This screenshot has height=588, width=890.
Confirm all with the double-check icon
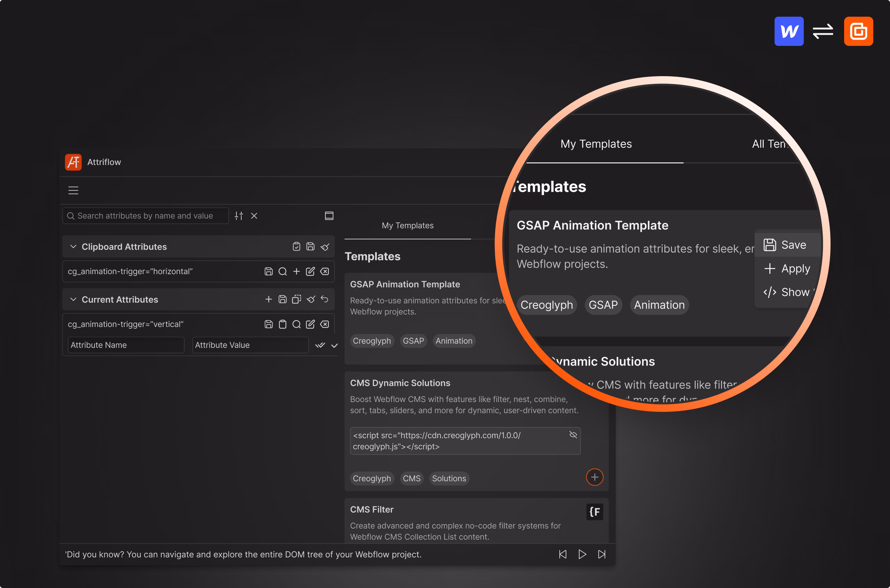tap(320, 345)
